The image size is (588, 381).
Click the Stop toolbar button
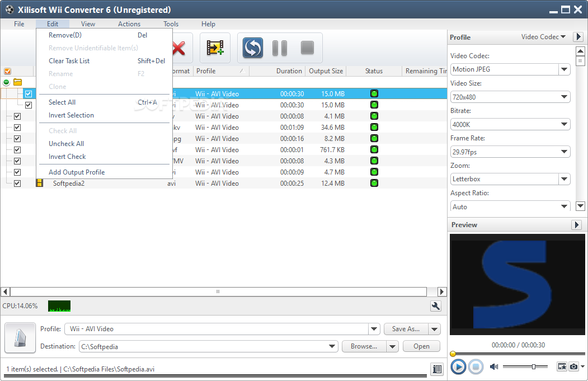pyautogui.click(x=308, y=48)
